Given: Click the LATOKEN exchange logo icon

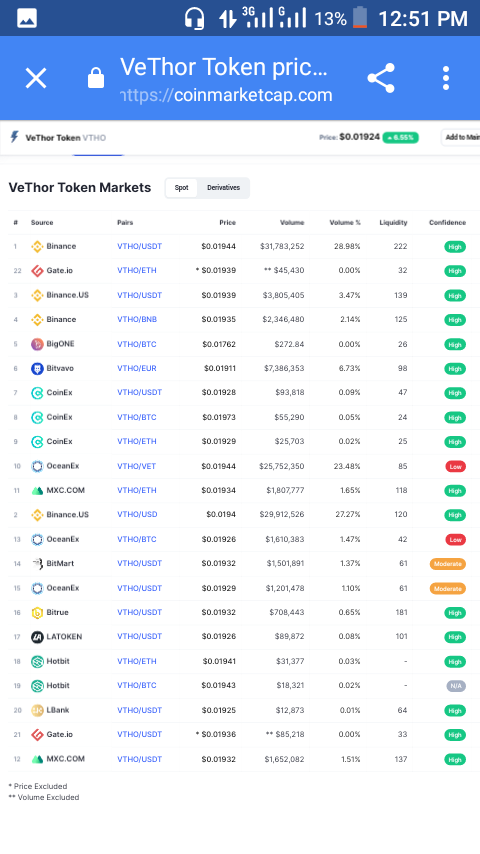Looking at the screenshot, I should [x=37, y=637].
